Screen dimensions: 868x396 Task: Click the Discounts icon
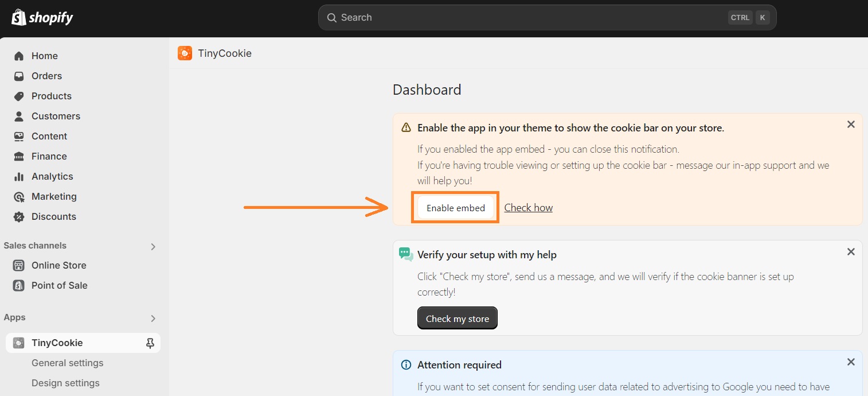coord(19,216)
